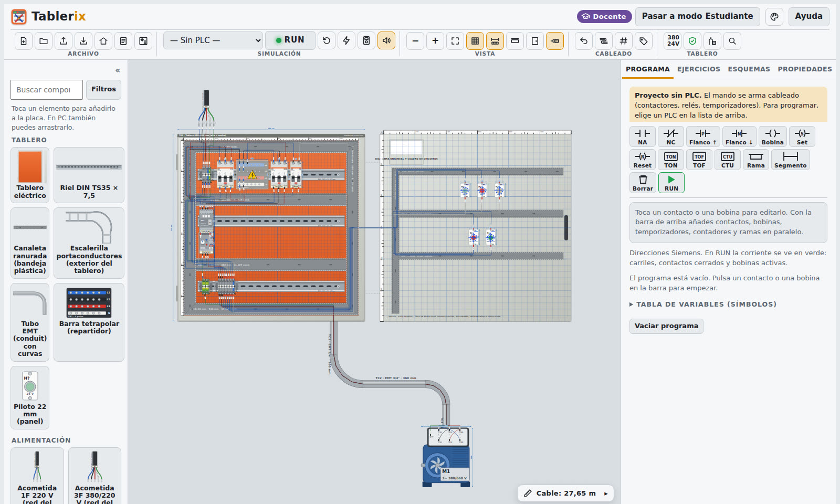Click the lightning bolt simulation icon

pyautogui.click(x=346, y=41)
